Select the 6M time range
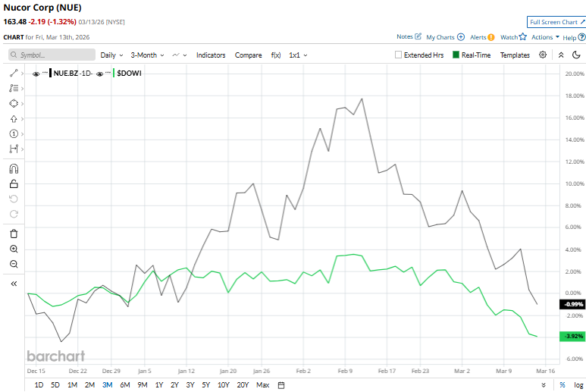Viewport: 586px width, 392px height. [125, 385]
